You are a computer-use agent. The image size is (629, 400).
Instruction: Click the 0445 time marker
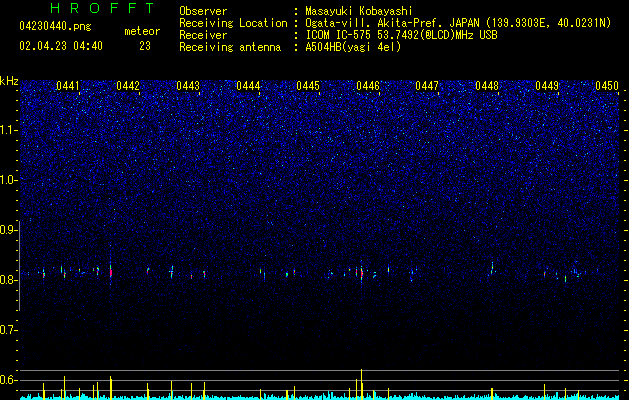[x=308, y=86]
